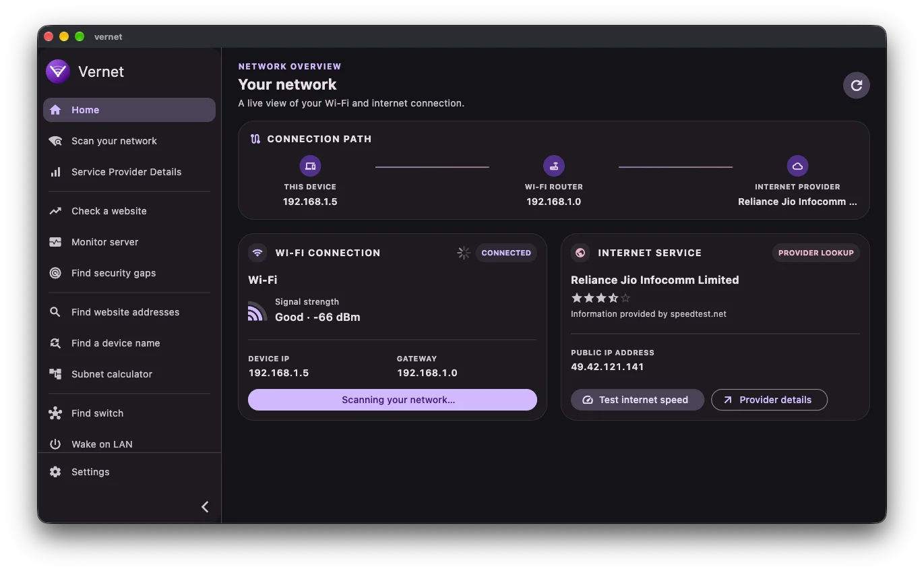Open Find website addresses tool
The height and width of the screenshot is (573, 924).
[129, 312]
